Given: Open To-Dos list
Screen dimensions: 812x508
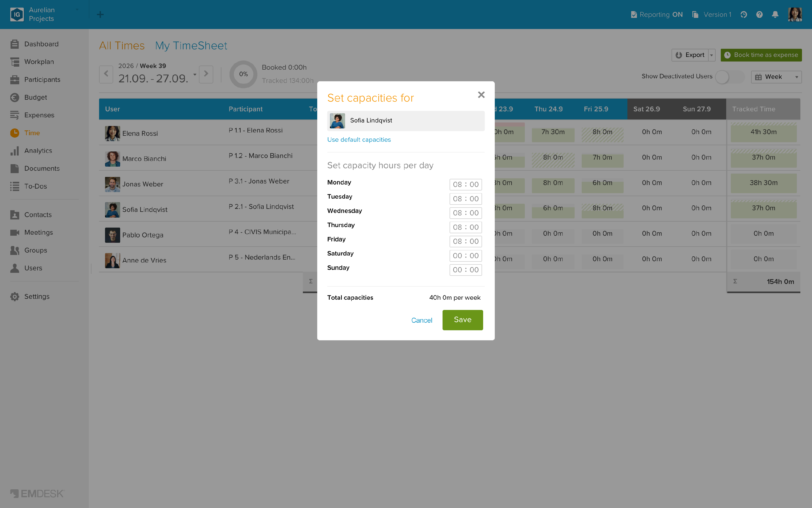Looking at the screenshot, I should point(28,186).
